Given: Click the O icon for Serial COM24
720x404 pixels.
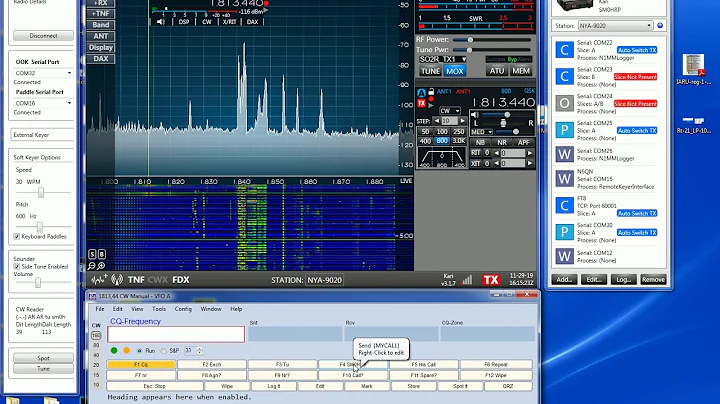Looking at the screenshot, I should point(564,103).
